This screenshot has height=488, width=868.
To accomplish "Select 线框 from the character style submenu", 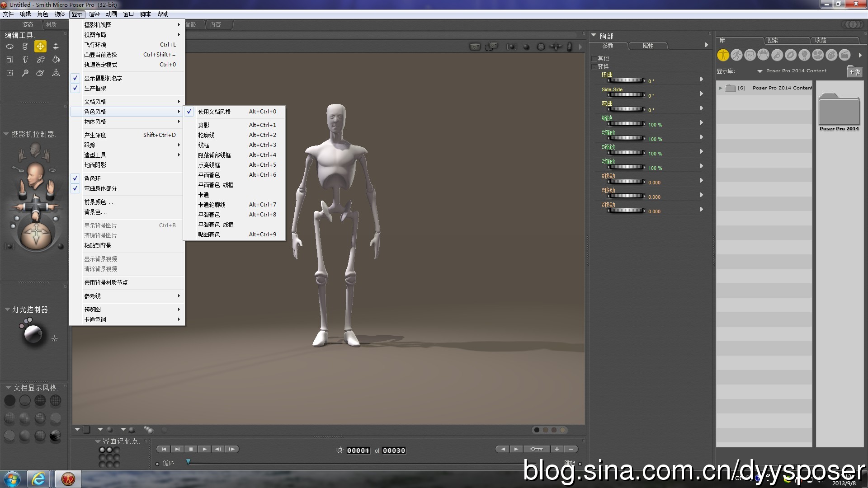I will point(203,145).
